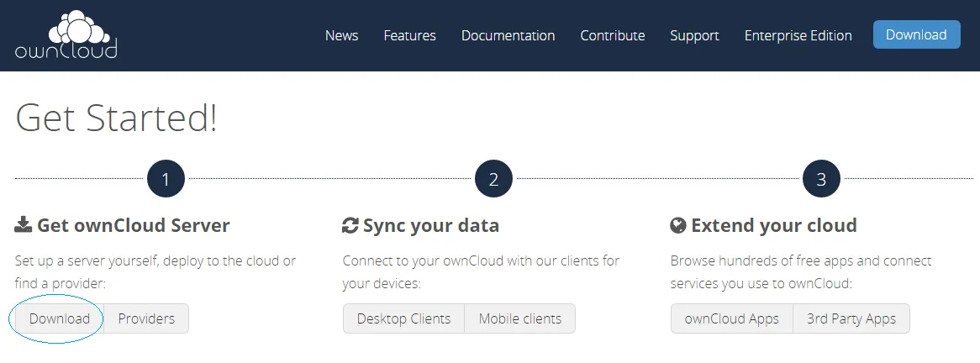Click text 'Connect to your ownCloud with our clients for'
Viewport: 980px width, 363px height.
coord(481,260)
